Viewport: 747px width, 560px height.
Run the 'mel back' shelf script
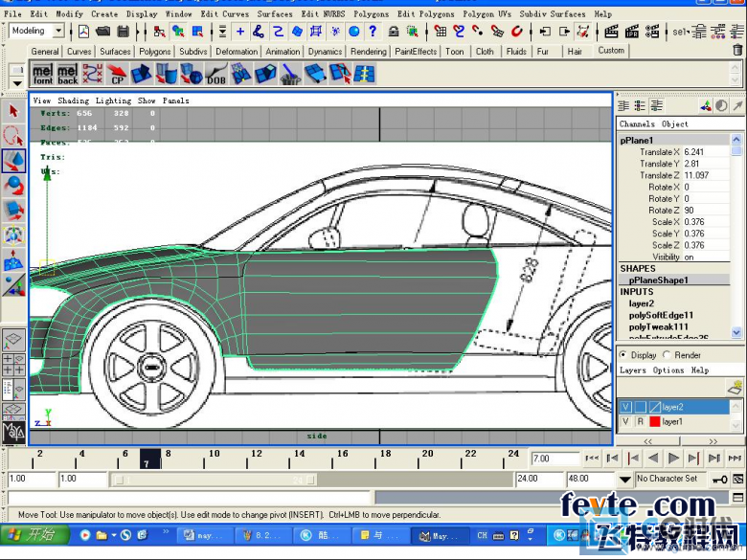tap(67, 75)
